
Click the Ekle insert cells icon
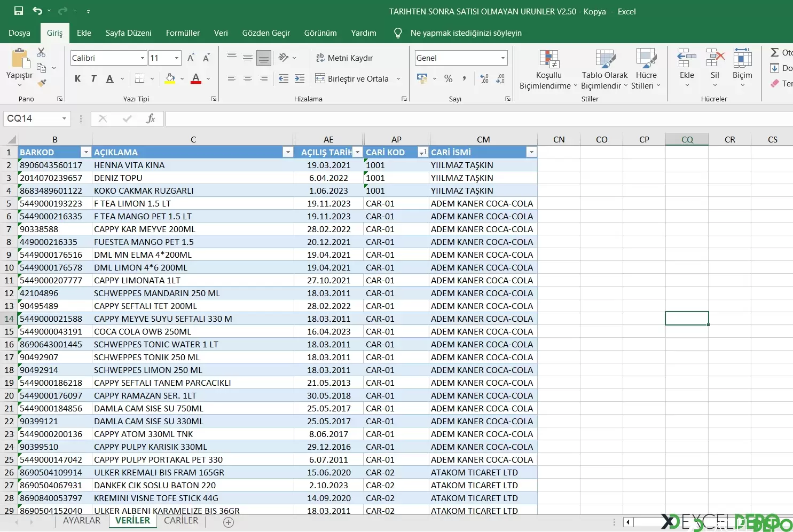pos(687,58)
